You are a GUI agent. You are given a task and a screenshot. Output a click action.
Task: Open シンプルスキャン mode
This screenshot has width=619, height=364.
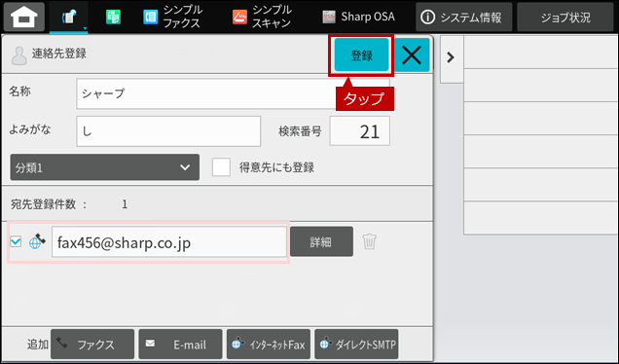(262, 17)
